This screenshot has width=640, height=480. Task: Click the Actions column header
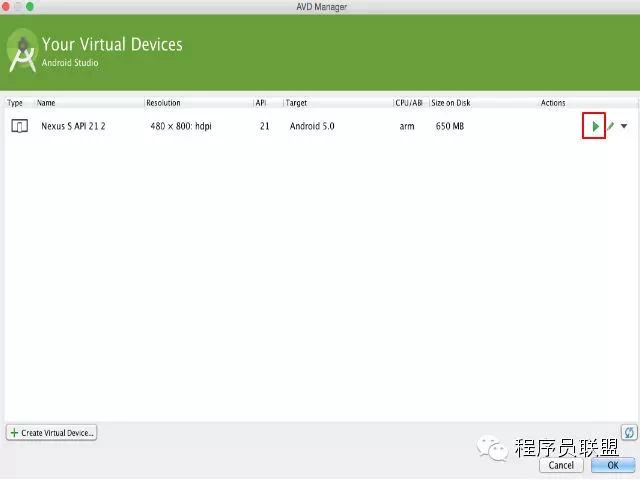pyautogui.click(x=553, y=103)
